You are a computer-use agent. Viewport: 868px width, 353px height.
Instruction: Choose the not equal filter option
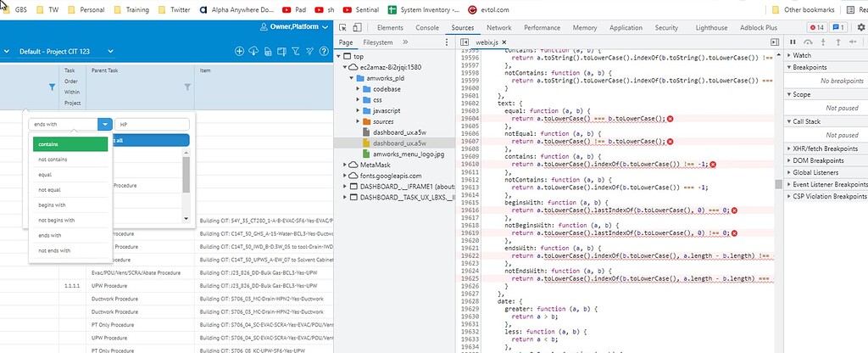70,189
